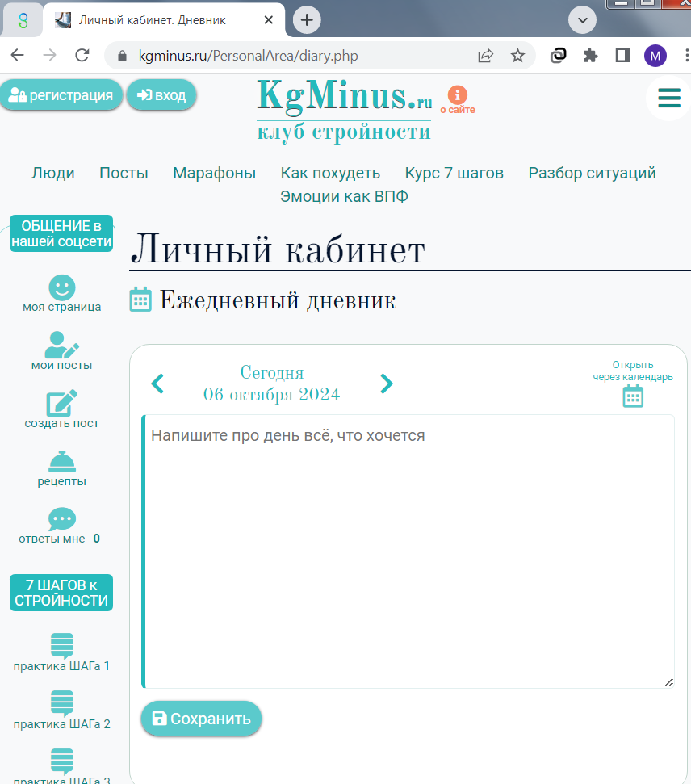
Task: Open 'практика ШАГа 3' icon
Action: pyautogui.click(x=62, y=761)
